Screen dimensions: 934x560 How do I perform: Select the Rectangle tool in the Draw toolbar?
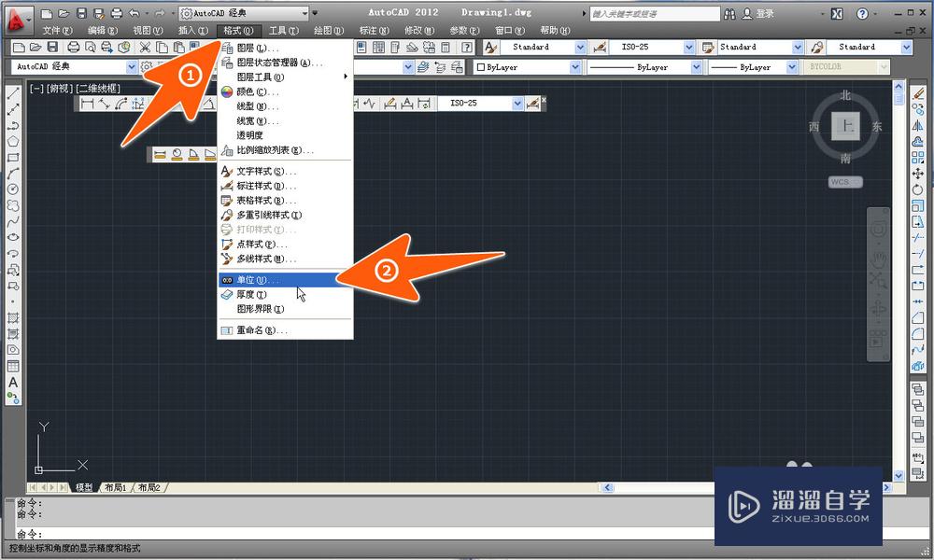[13, 158]
